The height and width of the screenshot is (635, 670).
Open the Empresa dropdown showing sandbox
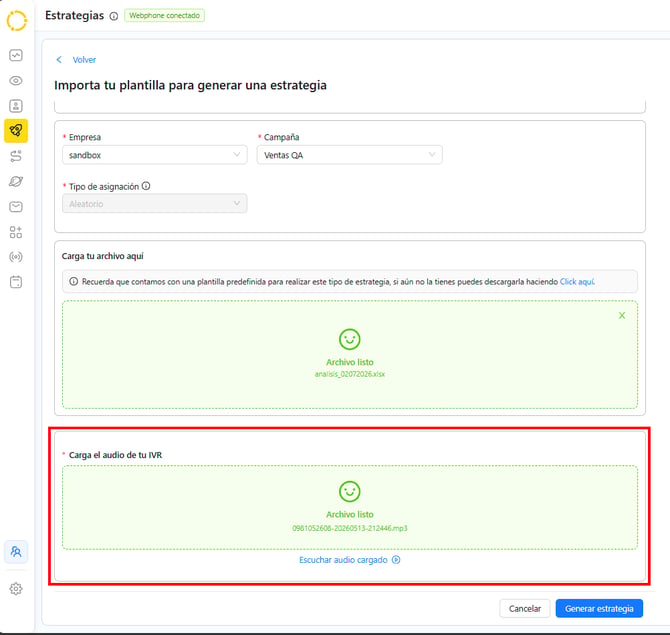pos(155,155)
